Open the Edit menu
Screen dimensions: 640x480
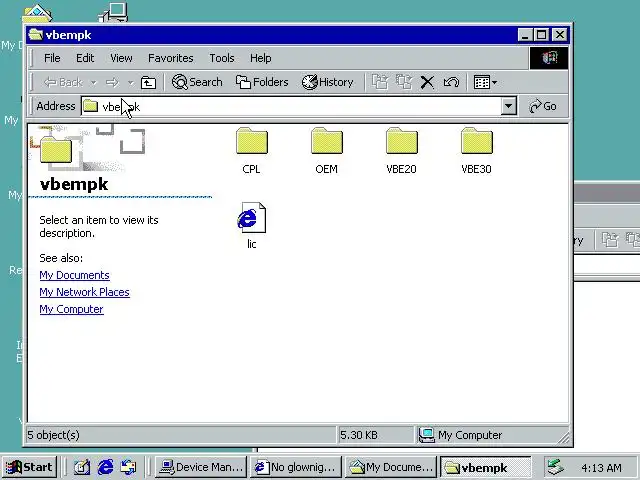[85, 58]
